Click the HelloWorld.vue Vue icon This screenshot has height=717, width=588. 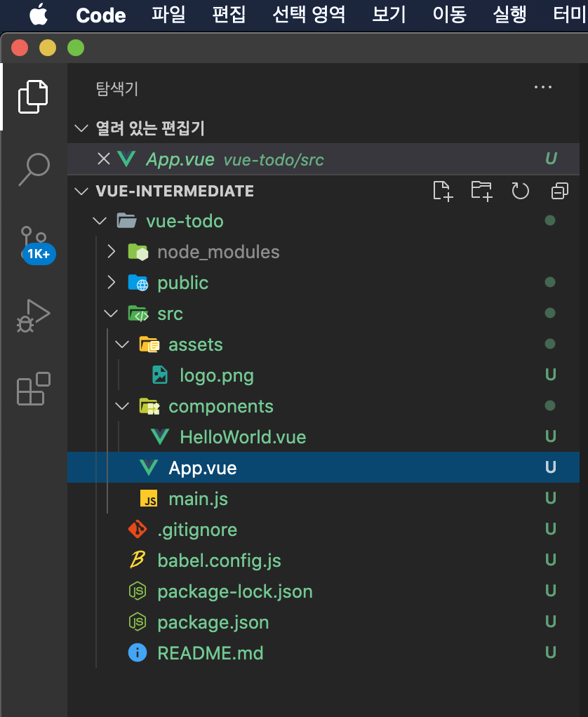pyautogui.click(x=160, y=436)
